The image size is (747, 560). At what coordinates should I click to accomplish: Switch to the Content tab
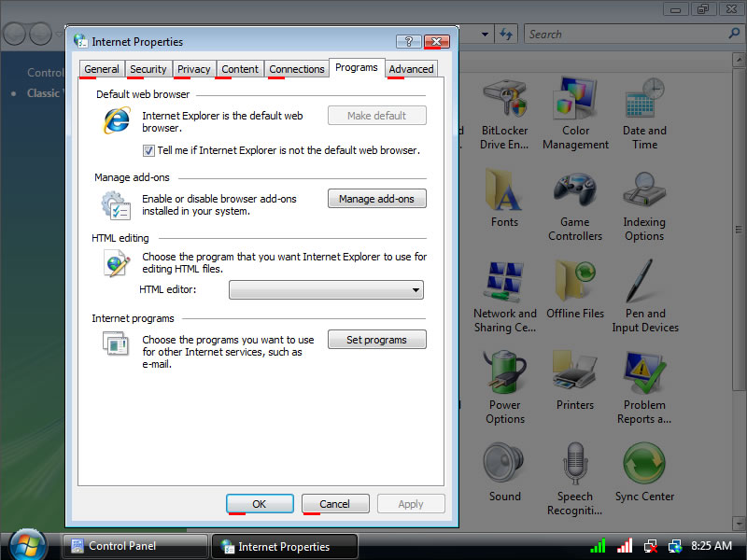[240, 69]
